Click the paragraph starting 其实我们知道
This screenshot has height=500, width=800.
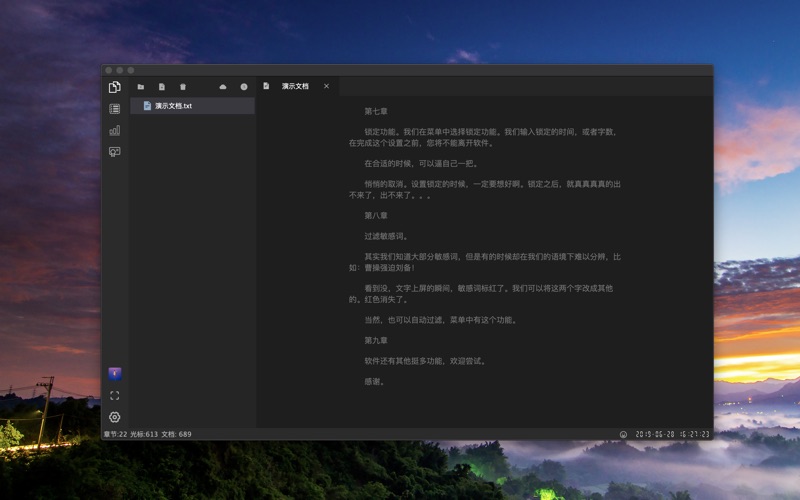tap(485, 262)
